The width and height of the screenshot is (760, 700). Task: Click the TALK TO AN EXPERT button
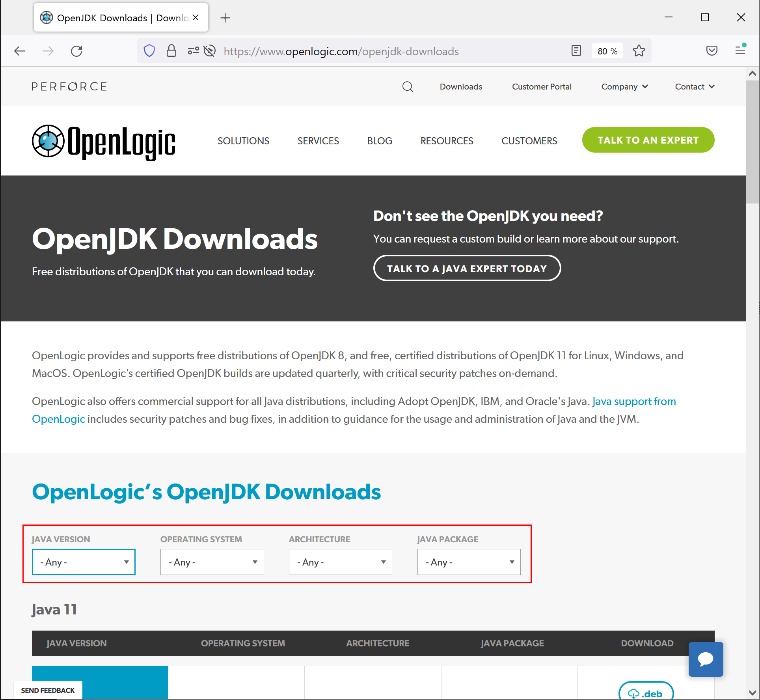click(648, 140)
